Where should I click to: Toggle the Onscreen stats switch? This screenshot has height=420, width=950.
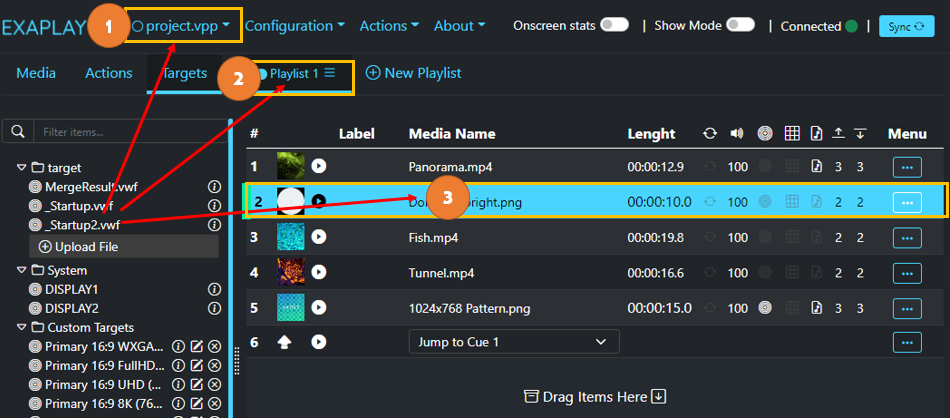[x=614, y=25]
